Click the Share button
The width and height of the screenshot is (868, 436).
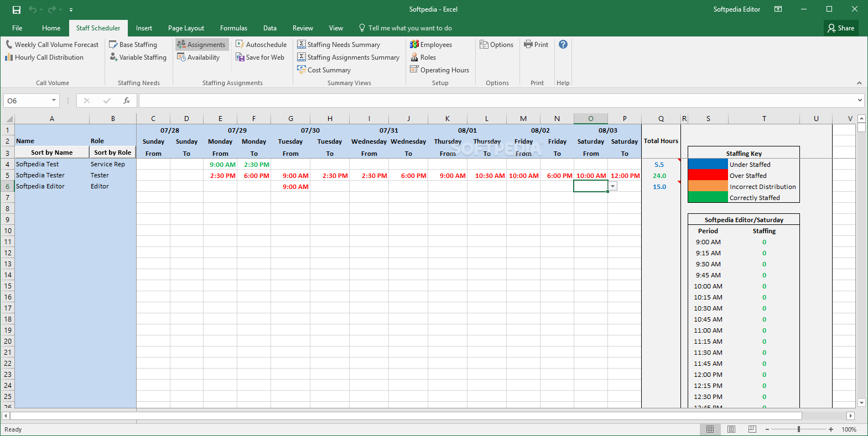point(841,28)
